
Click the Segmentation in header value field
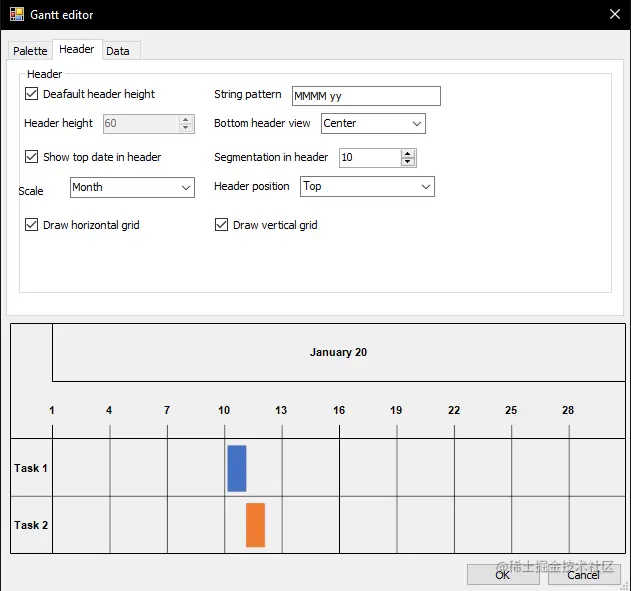(370, 157)
